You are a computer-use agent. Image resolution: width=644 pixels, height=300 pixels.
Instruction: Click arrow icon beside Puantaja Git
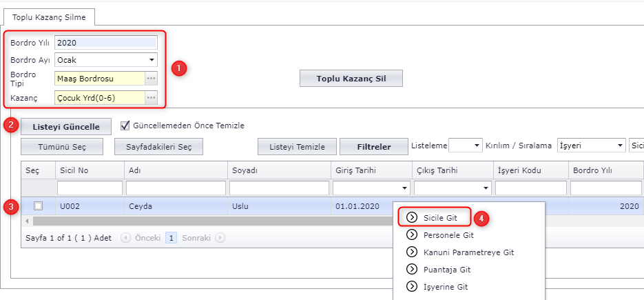413,269
